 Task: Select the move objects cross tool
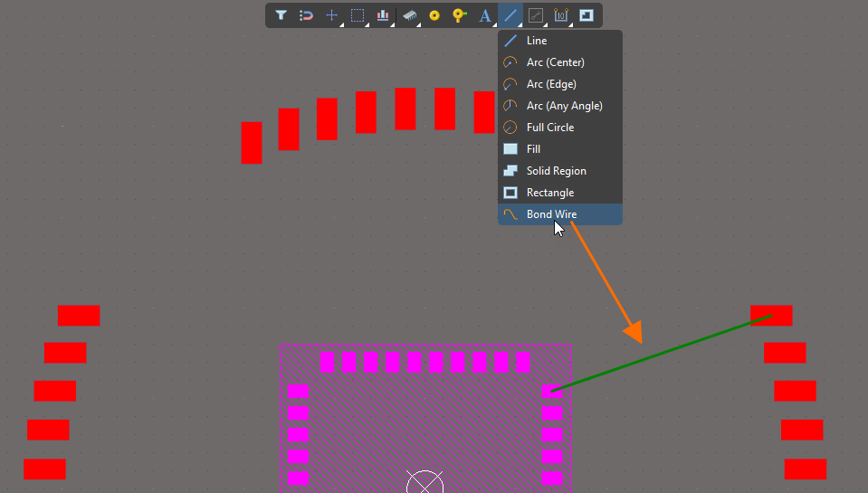click(x=331, y=15)
